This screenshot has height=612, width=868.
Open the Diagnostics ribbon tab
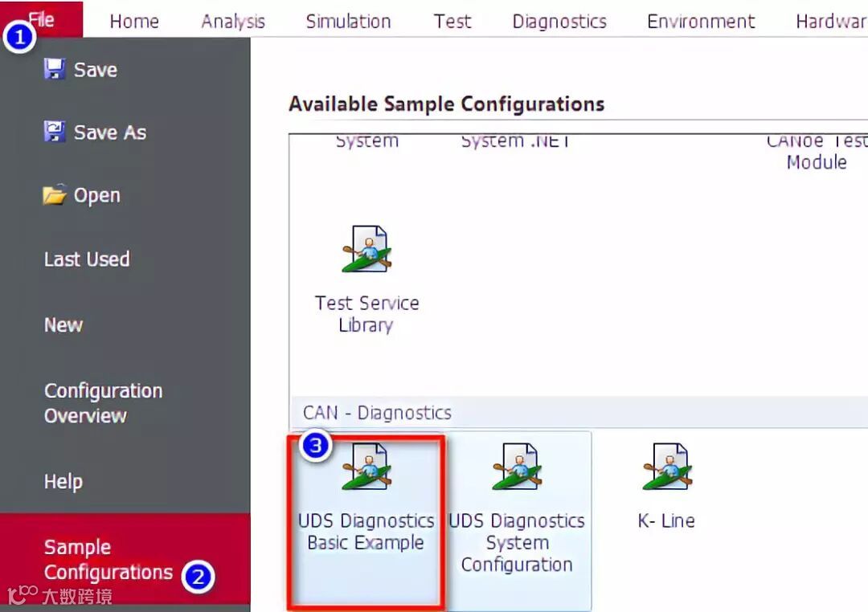[x=559, y=22]
